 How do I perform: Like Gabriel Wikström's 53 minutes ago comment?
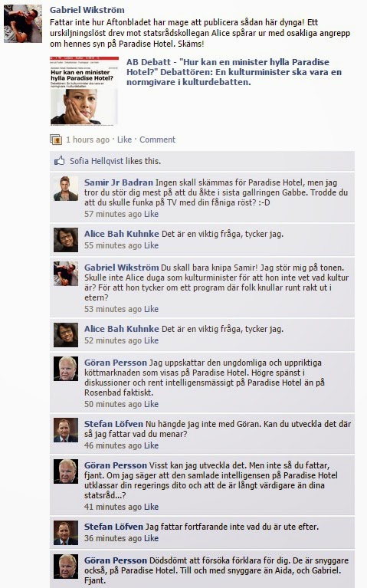tap(152, 309)
